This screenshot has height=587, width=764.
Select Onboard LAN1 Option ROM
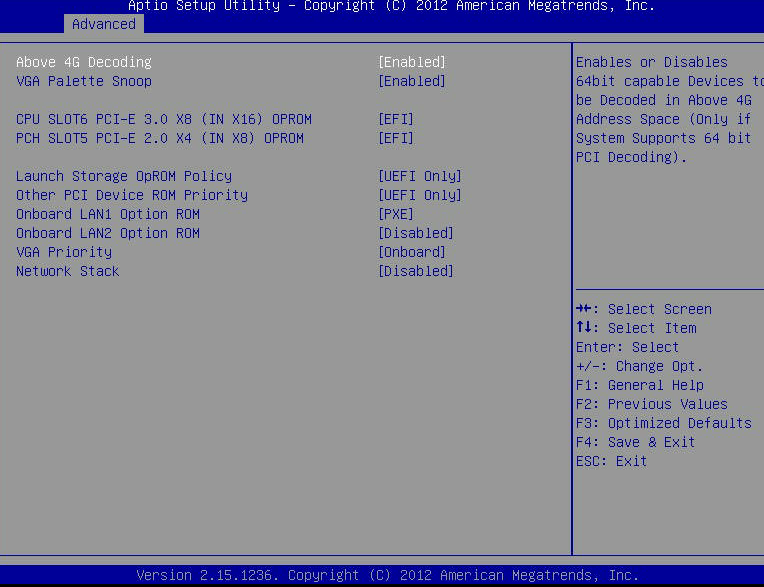(108, 214)
